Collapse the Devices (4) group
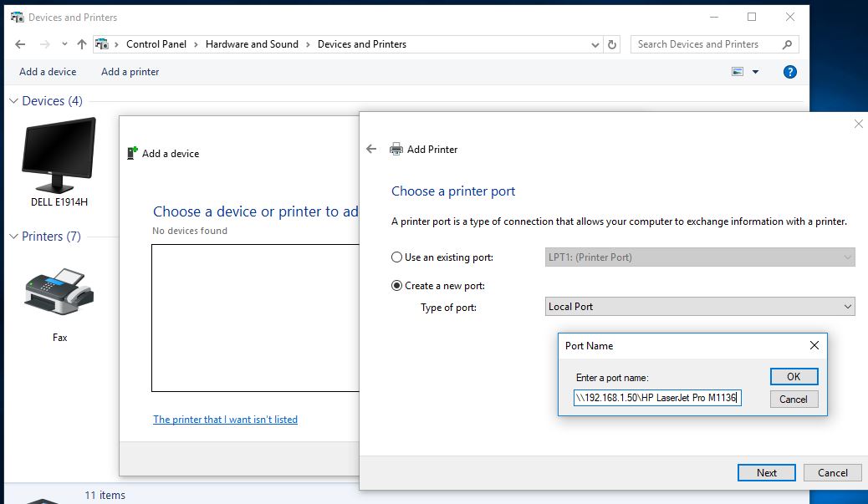868x504 pixels. click(x=14, y=101)
